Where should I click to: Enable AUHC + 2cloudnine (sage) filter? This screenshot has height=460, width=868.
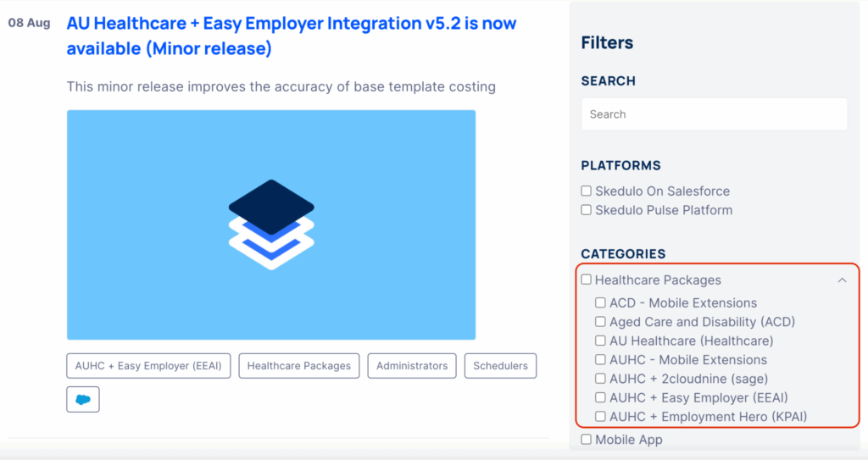click(600, 379)
